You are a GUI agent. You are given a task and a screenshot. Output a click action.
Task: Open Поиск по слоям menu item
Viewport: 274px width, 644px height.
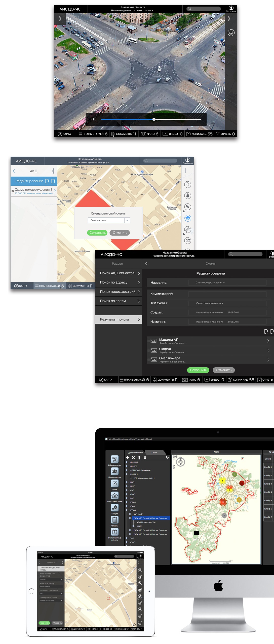(119, 301)
